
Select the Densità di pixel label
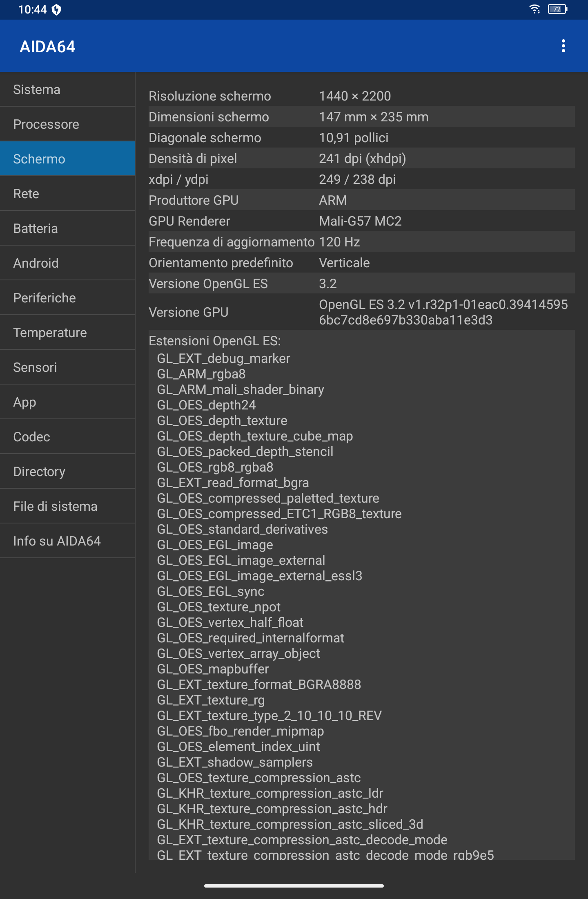point(193,159)
